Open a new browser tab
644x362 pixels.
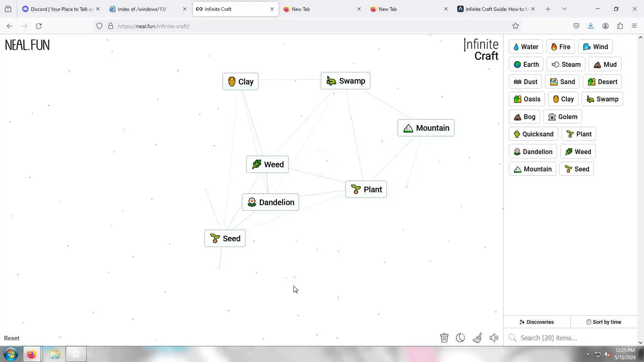tap(548, 9)
